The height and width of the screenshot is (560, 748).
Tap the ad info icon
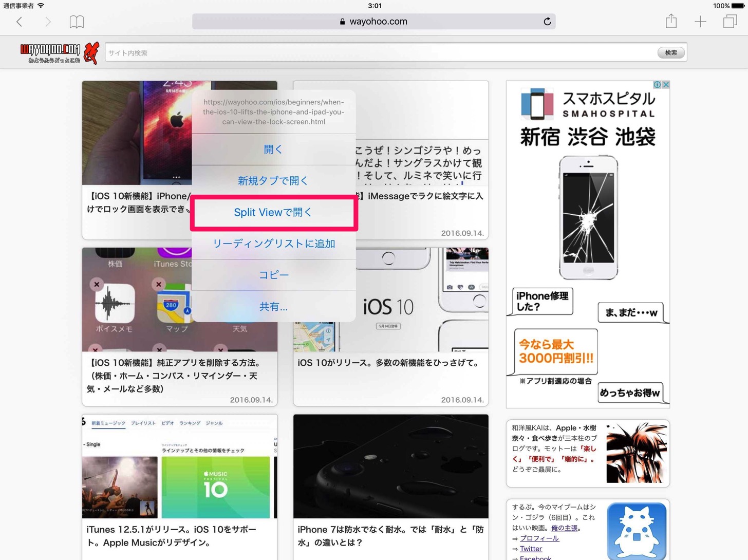coord(657,85)
